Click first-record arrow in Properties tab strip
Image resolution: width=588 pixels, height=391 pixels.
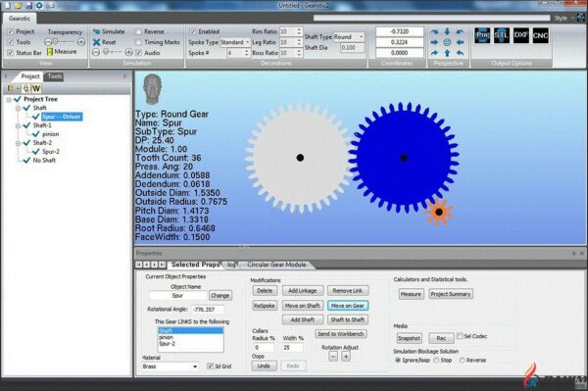pyautogui.click(x=139, y=265)
